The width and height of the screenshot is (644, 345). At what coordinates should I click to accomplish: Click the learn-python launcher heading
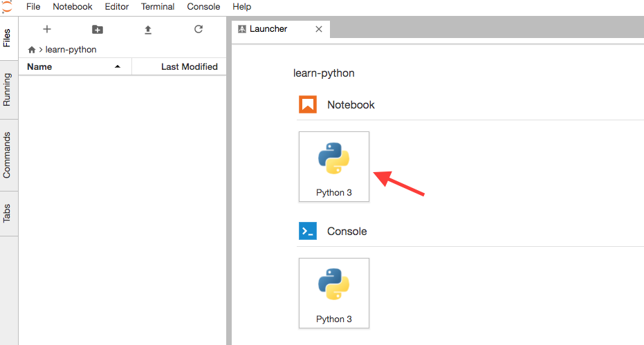324,73
